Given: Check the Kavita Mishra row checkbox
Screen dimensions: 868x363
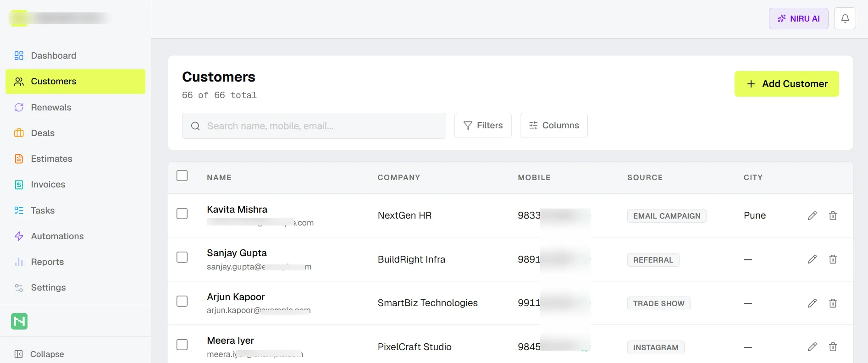Looking at the screenshot, I should (182, 214).
